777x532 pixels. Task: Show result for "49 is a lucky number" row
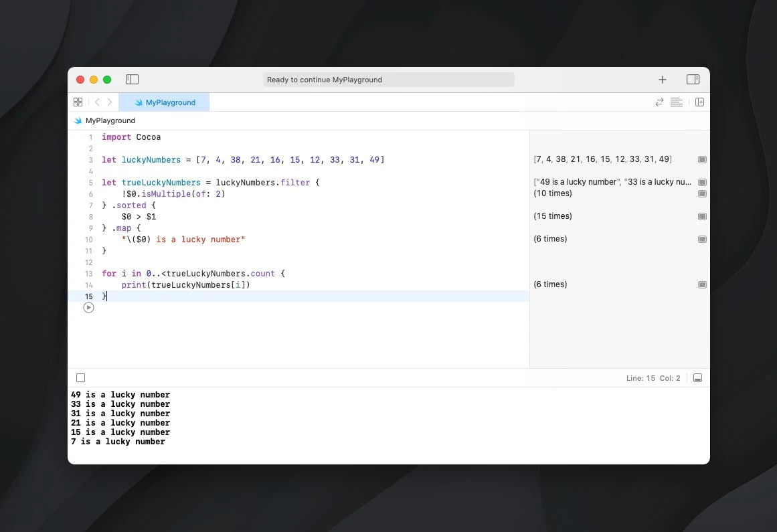coord(702,182)
